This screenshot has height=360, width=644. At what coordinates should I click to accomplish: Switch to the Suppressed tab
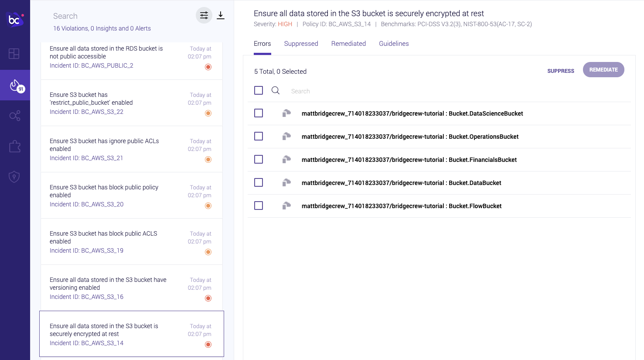pyautogui.click(x=301, y=44)
